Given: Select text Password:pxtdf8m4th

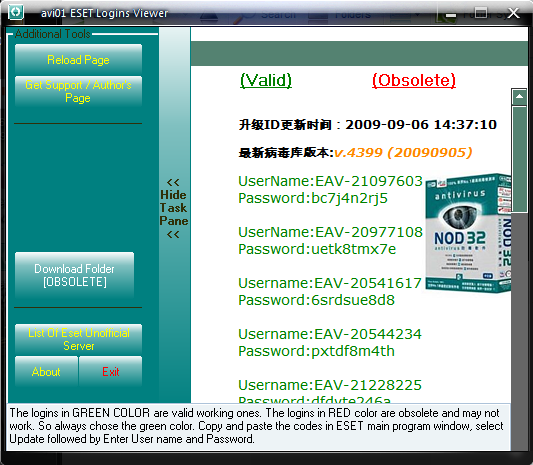Looking at the screenshot, I should pyautogui.click(x=316, y=351).
